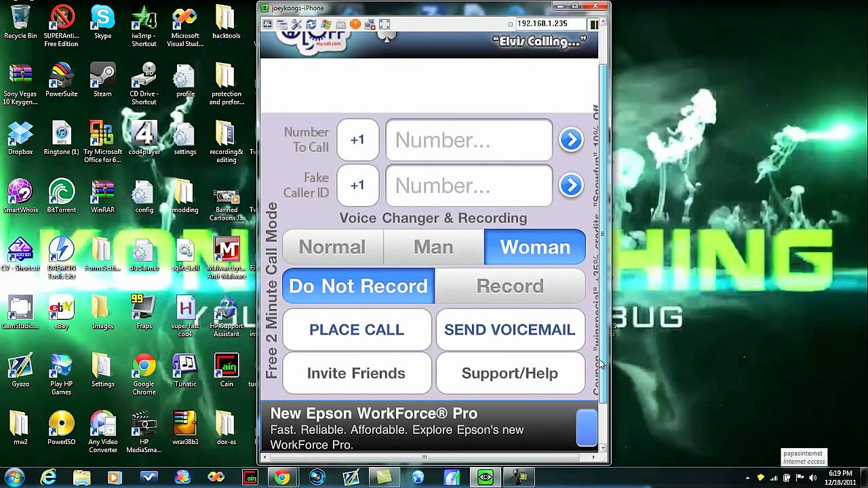Viewport: 868px width, 488px height.
Task: Select Skype desktop icon
Action: click(x=103, y=22)
